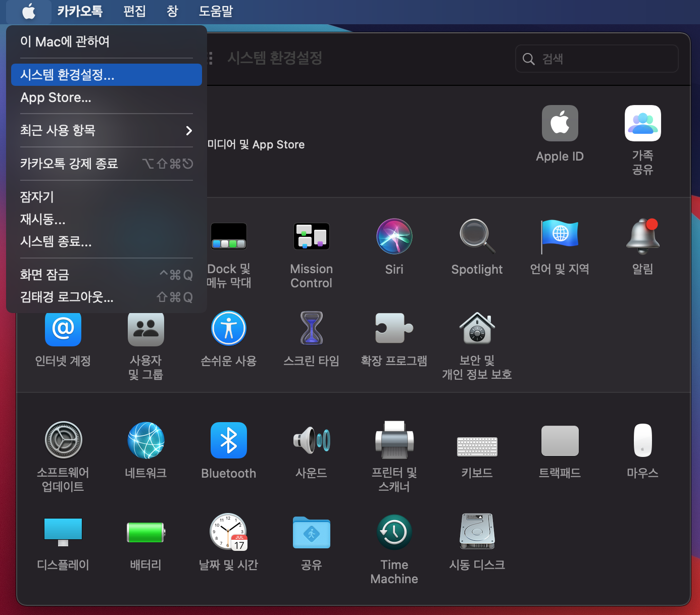Select 김태경 로그아웃... menu item

(x=106, y=297)
